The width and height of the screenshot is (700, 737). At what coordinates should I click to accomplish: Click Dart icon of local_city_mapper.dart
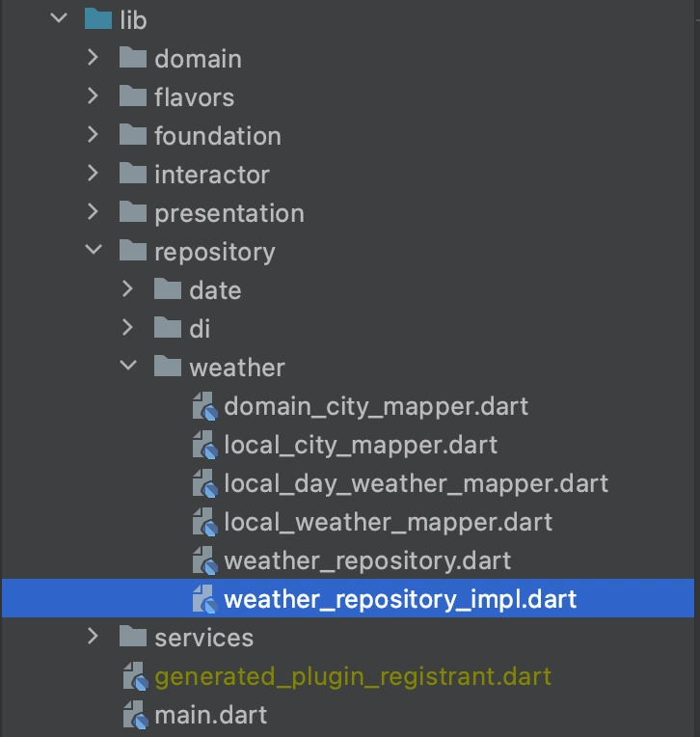click(x=204, y=445)
